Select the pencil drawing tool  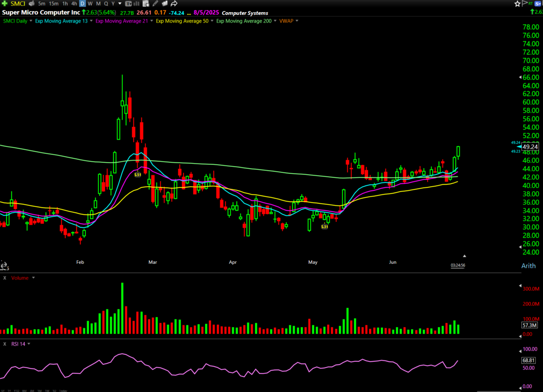pos(155,3)
